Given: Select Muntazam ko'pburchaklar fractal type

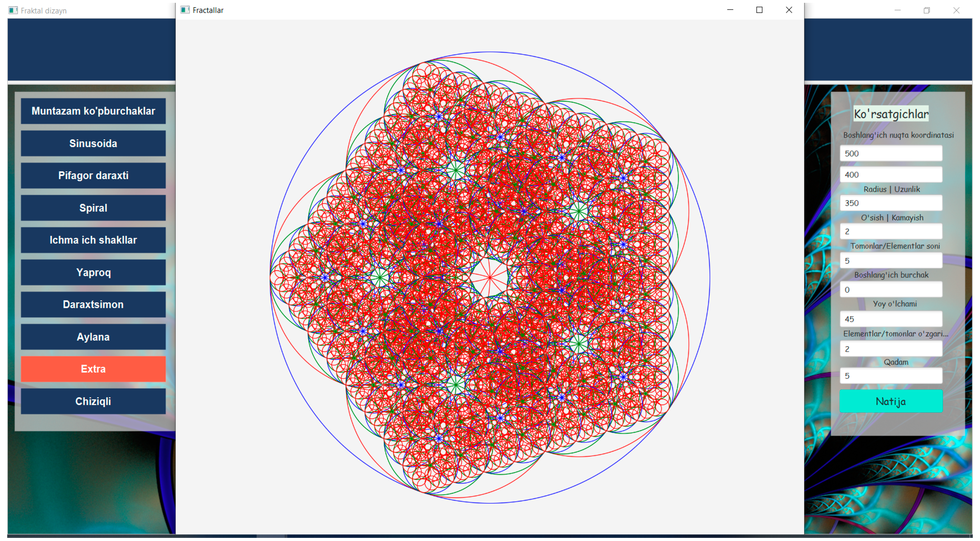Looking at the screenshot, I should tap(93, 111).
